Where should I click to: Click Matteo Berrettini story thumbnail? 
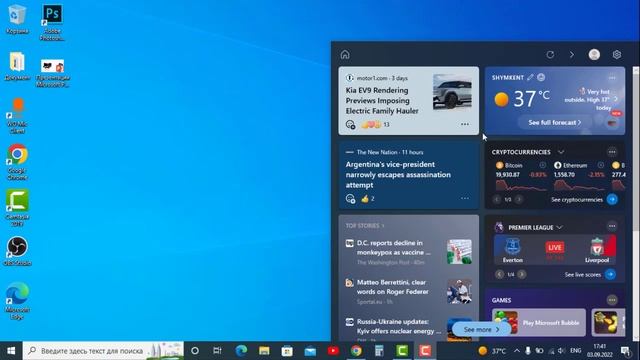click(x=459, y=291)
